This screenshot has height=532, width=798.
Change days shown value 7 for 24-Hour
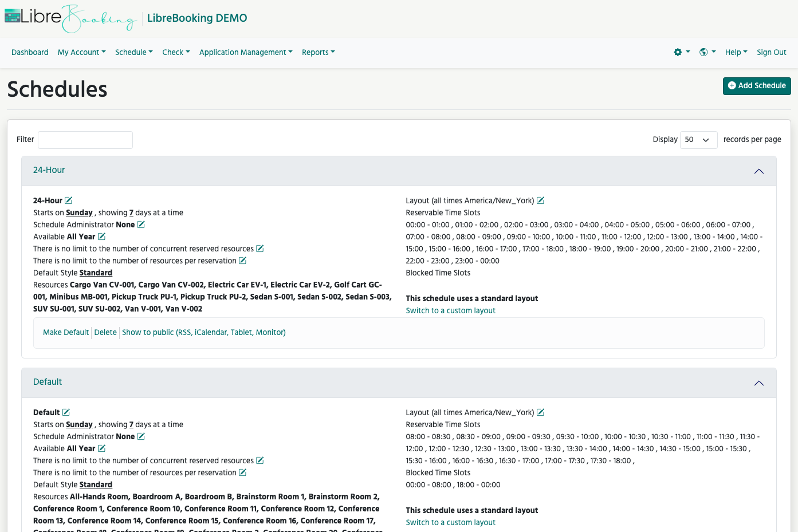(x=131, y=212)
